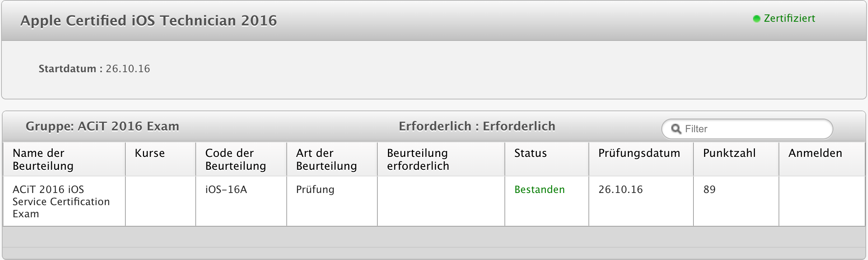Screen dimensions: 868x260
Task: Click the Kurse column header
Action: 150,153
